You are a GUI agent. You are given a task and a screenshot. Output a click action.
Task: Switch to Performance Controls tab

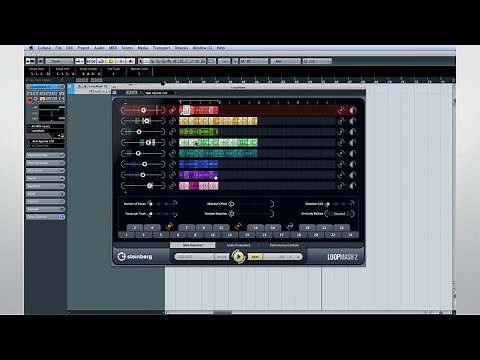[x=284, y=245]
